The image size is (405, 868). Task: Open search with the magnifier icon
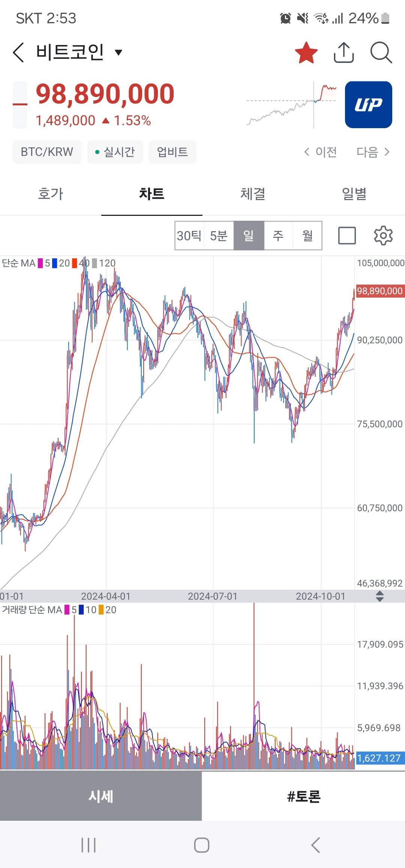(x=381, y=52)
